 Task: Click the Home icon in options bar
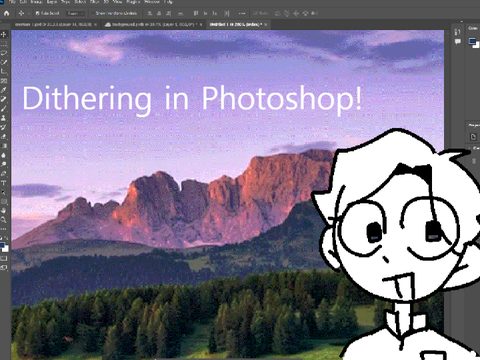tap(6, 13)
